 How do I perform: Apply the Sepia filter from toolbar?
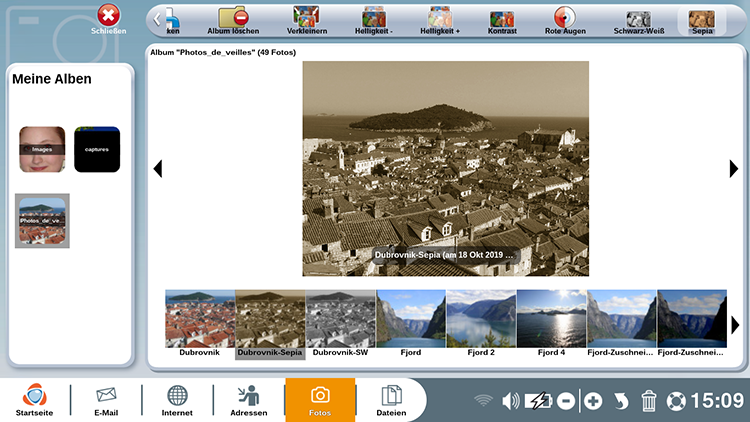click(x=702, y=22)
